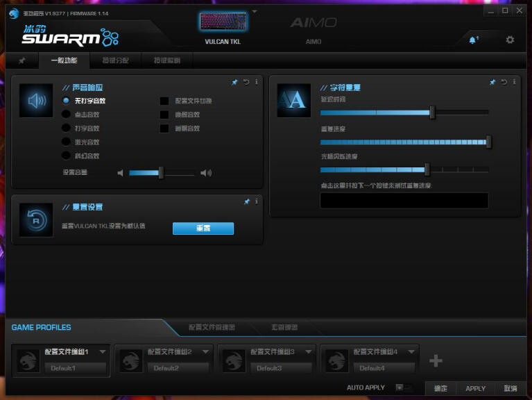Image resolution: width=532 pixels, height=400 pixels.
Task: Add a new profile slot with plus icon
Action: click(436, 360)
